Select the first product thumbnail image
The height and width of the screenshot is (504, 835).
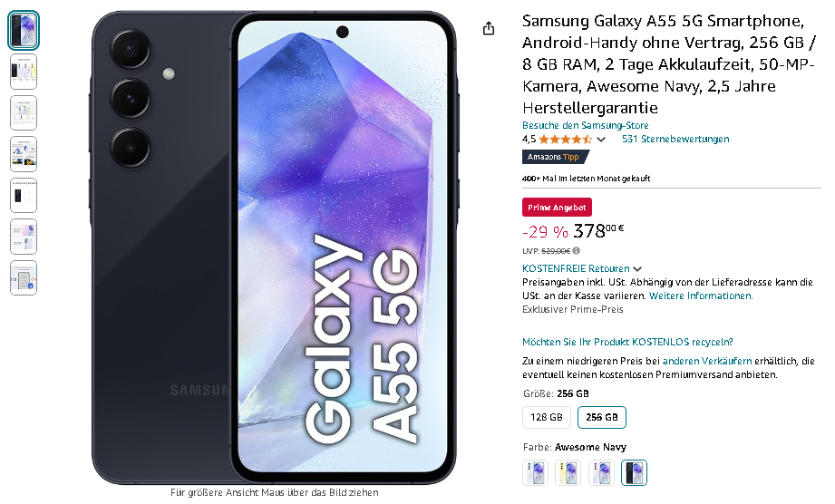pyautogui.click(x=24, y=30)
